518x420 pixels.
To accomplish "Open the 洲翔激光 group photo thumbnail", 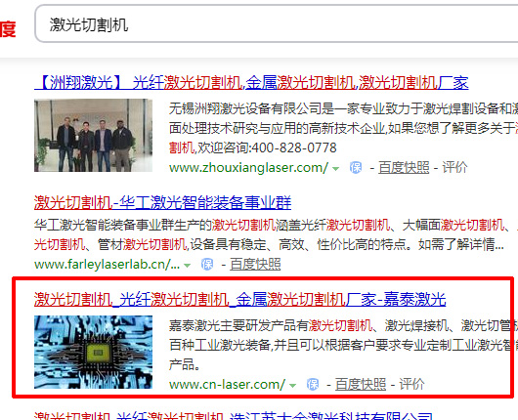I will coord(93,136).
